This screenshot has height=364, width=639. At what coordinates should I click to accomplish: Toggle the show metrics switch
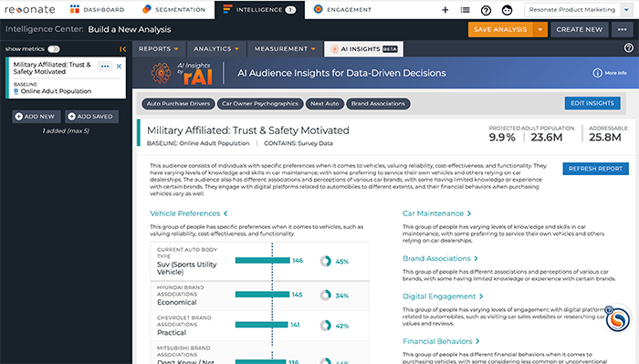click(x=53, y=49)
